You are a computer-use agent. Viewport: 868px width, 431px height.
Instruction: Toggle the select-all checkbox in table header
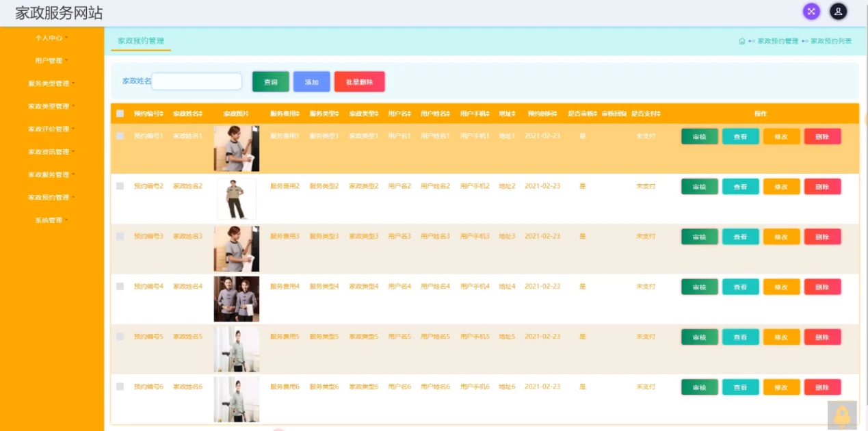coord(120,114)
